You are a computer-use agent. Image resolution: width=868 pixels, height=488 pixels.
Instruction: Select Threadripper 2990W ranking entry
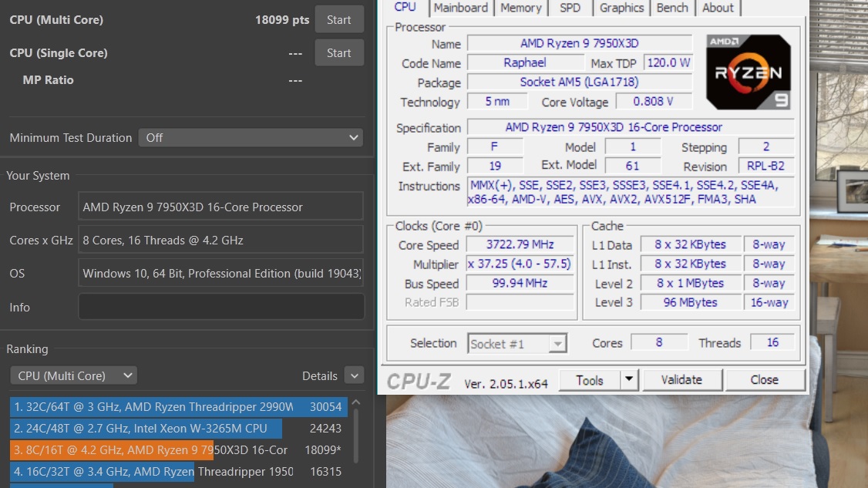point(178,406)
